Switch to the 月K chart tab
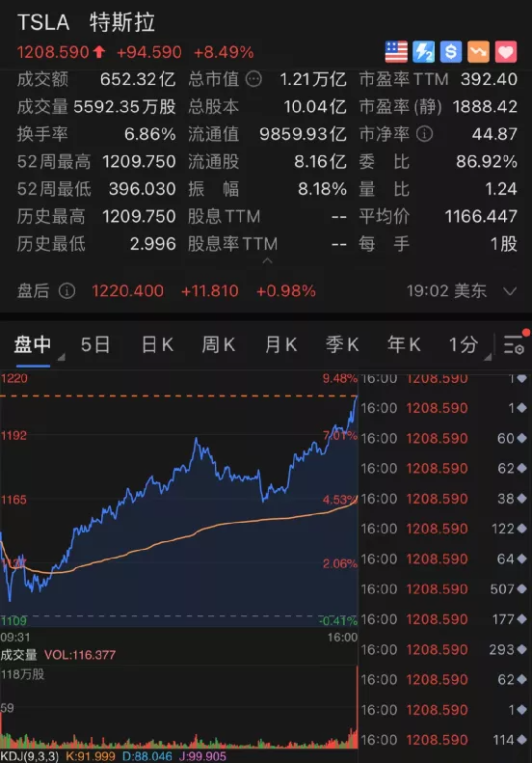The width and height of the screenshot is (532, 763). click(281, 345)
